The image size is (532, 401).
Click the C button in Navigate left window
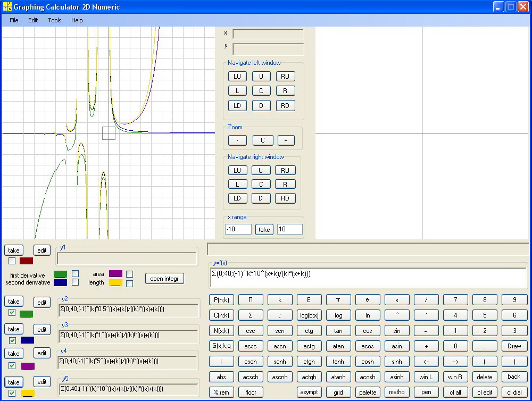[261, 91]
